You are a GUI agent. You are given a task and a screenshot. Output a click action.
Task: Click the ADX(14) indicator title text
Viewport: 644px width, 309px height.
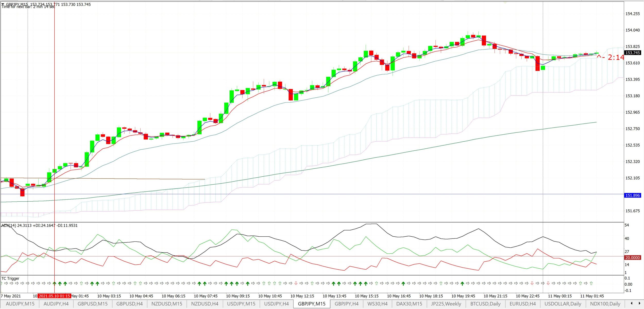pyautogui.click(x=39, y=226)
